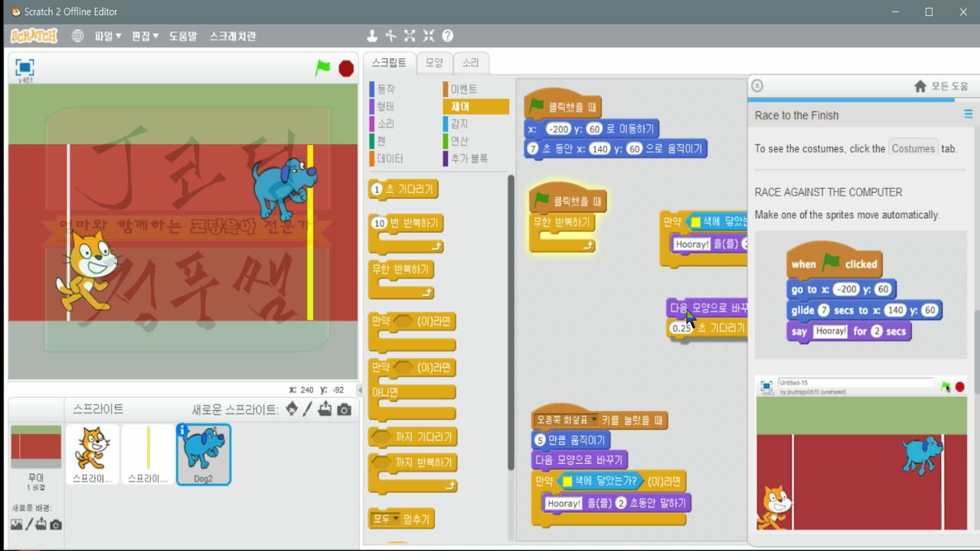This screenshot has width=980, height=551.
Task: Choose a new sprite from the library
Action: (x=292, y=409)
